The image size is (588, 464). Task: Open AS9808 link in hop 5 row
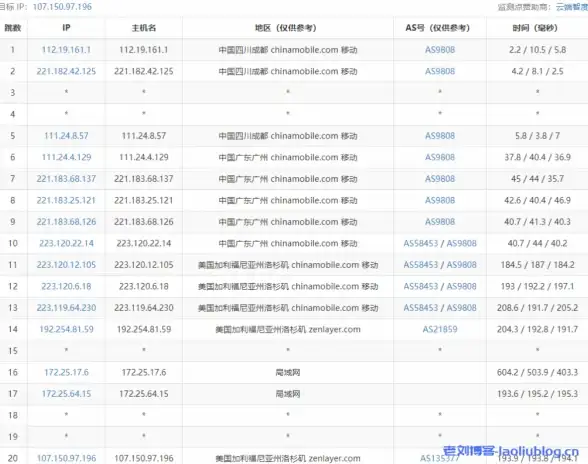pyautogui.click(x=440, y=136)
